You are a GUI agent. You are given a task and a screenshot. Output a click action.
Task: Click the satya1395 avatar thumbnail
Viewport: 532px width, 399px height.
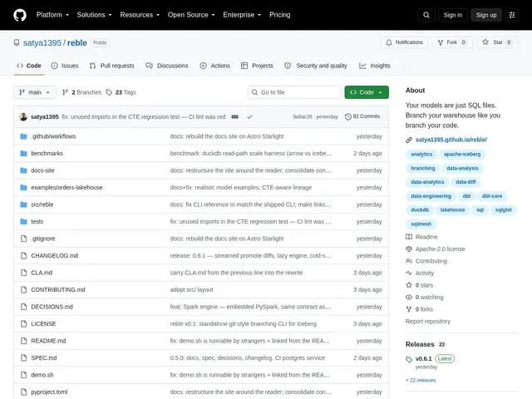click(23, 116)
